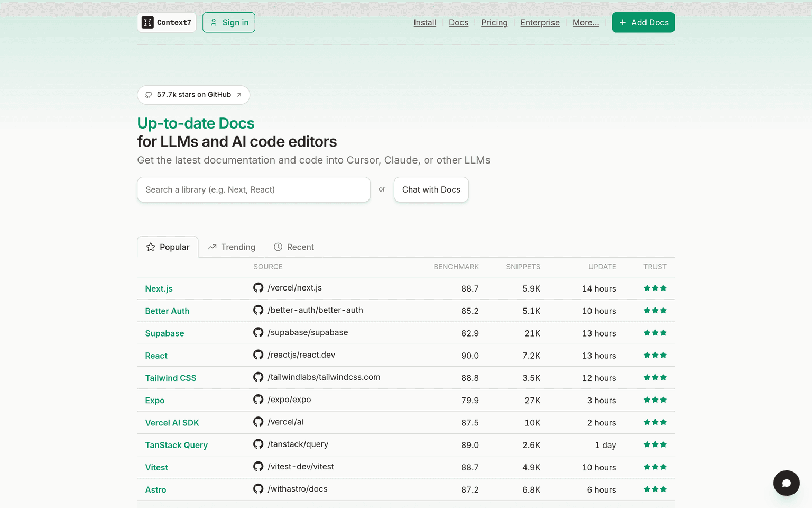
Task: Click GitHub icon for /expo/expo
Action: (x=258, y=400)
